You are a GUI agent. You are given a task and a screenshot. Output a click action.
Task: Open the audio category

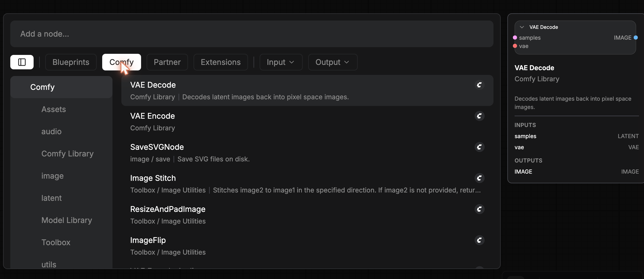click(x=61, y=131)
